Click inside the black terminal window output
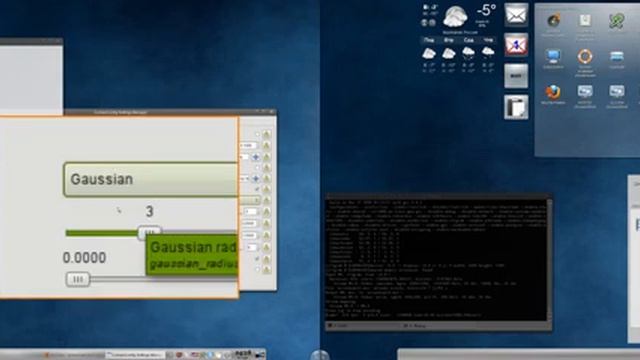Viewport: 640px width, 360px height. coord(436,260)
